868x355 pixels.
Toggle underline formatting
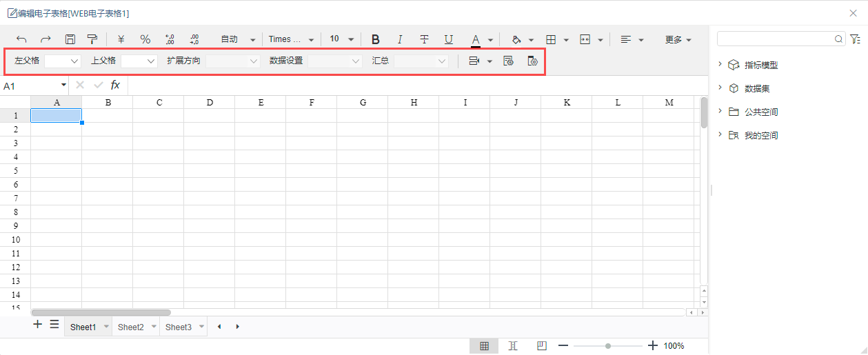click(449, 39)
